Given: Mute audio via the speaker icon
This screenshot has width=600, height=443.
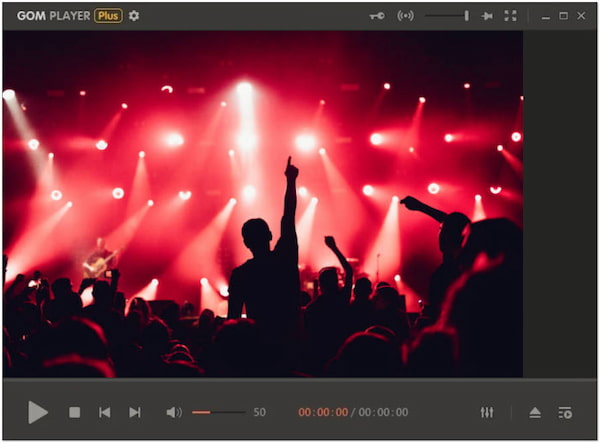Looking at the screenshot, I should click(x=174, y=412).
